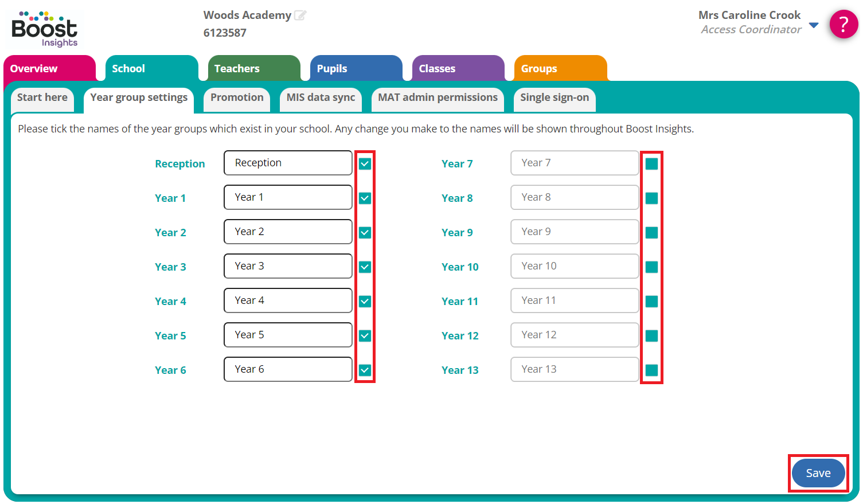
Task: Tick the Year 7 checkbox
Action: tap(651, 164)
